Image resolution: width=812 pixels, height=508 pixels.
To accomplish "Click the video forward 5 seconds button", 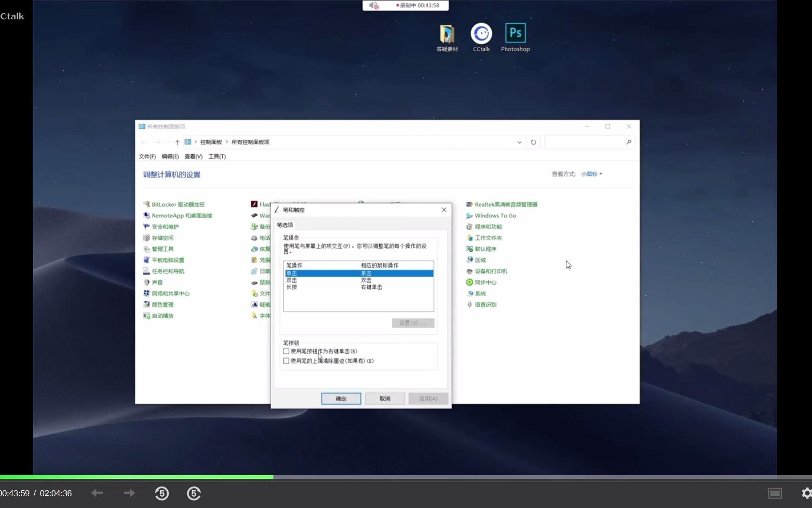I will click(194, 493).
